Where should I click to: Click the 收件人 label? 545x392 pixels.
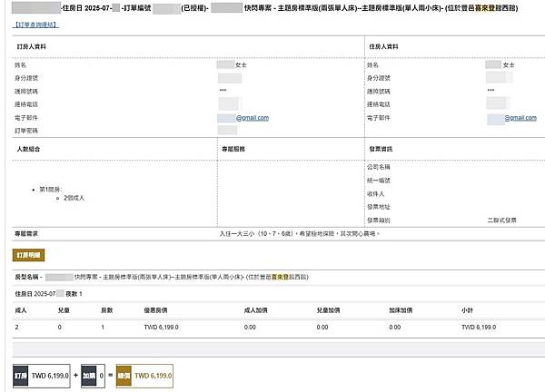(376, 194)
